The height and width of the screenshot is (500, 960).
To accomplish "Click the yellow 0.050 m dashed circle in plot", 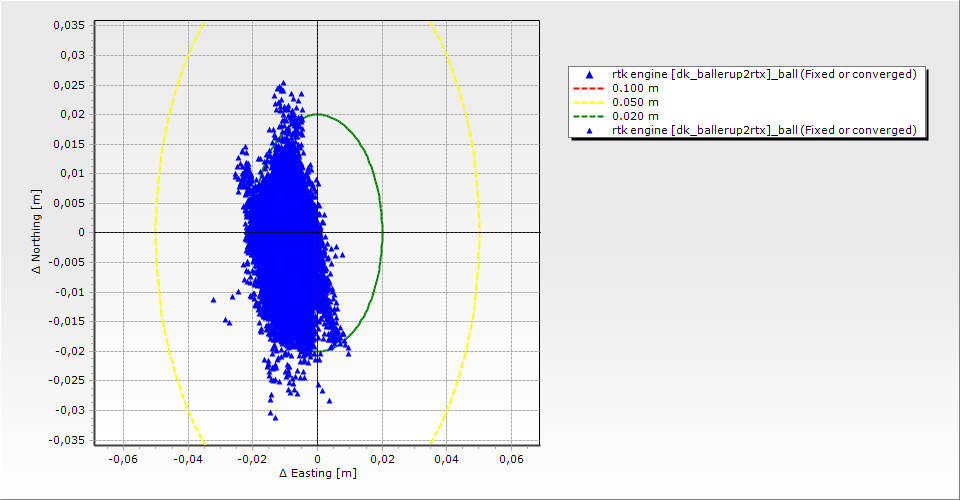I will [479, 233].
